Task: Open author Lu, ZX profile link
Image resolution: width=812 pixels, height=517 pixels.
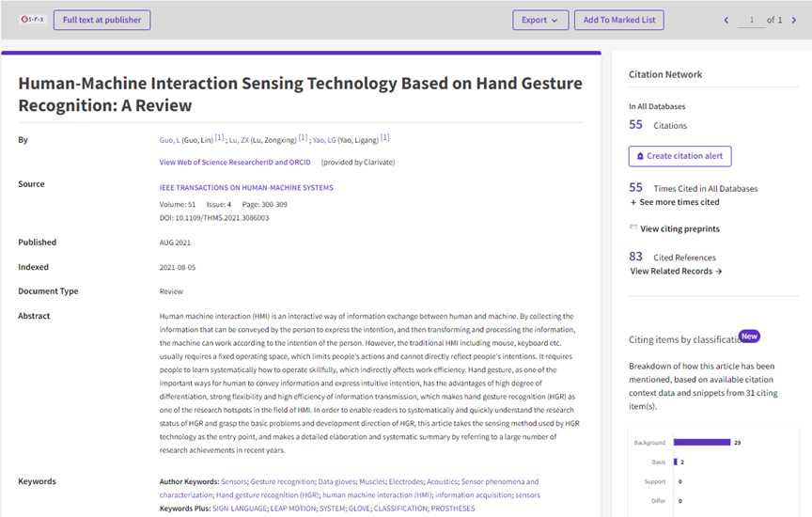Action: click(242, 140)
